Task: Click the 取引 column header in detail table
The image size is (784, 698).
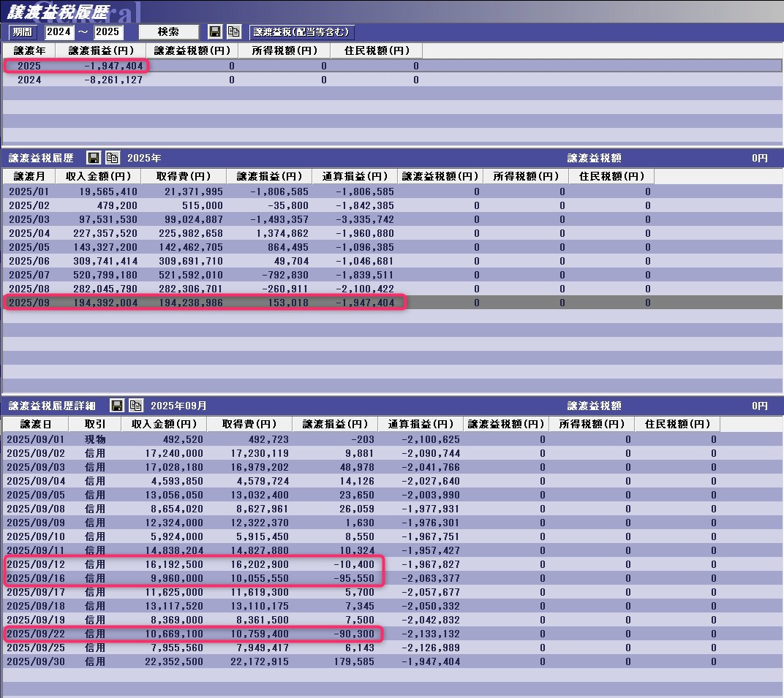Action: coord(94,425)
